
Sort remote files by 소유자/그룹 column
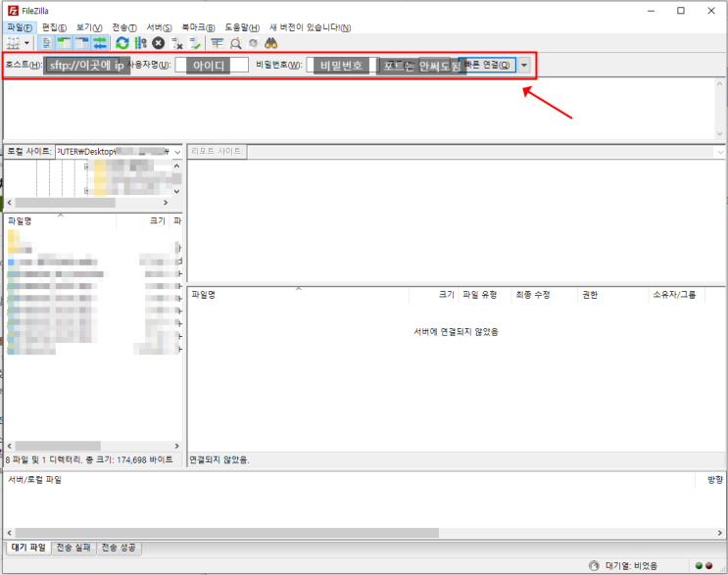pos(676,295)
